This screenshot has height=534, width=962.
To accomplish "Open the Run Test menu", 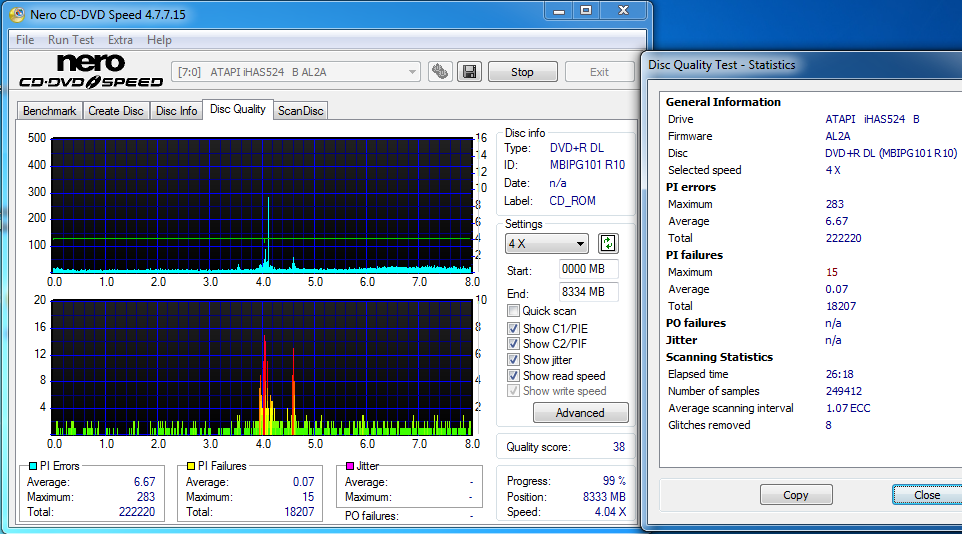I will [x=71, y=40].
